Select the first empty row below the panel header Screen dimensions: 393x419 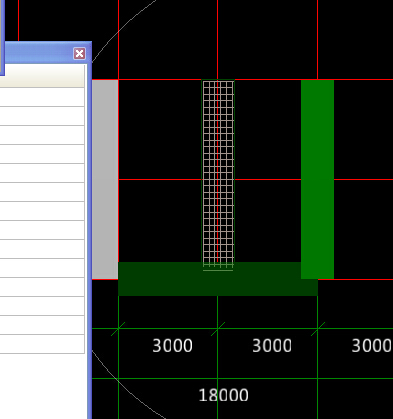coord(42,97)
